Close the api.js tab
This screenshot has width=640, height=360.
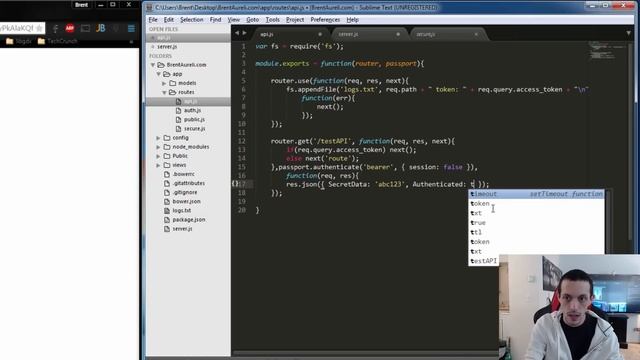(x=320, y=34)
